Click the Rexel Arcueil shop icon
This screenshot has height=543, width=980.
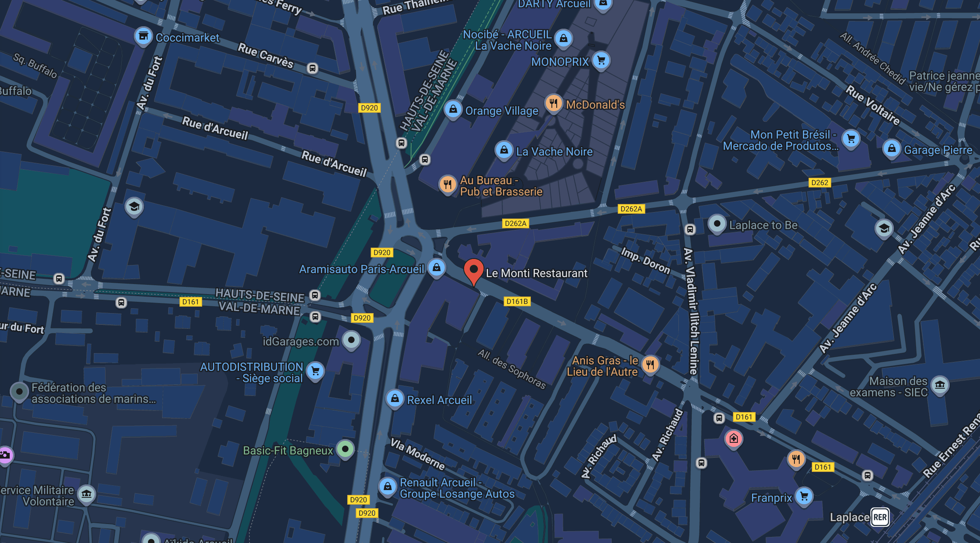click(x=395, y=399)
